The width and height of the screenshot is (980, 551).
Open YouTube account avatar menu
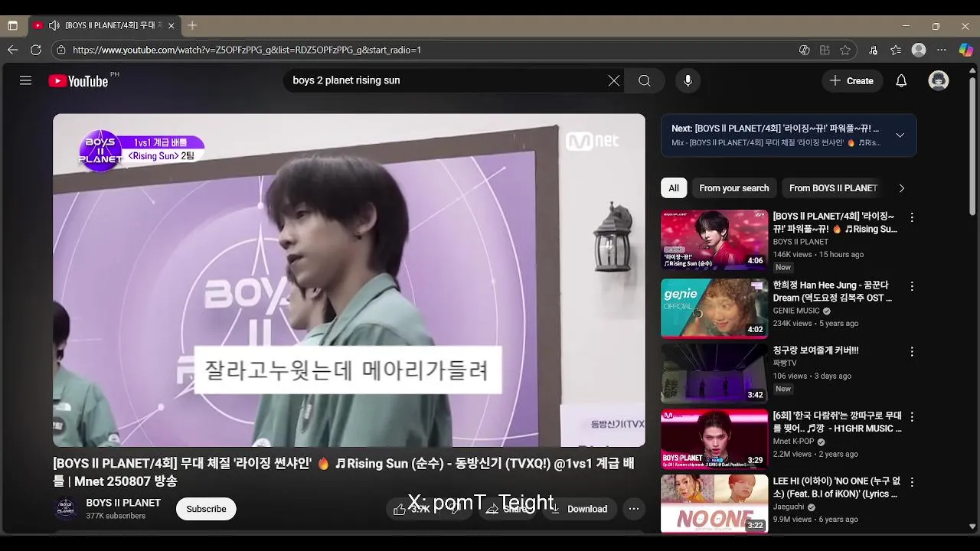pyautogui.click(x=939, y=80)
